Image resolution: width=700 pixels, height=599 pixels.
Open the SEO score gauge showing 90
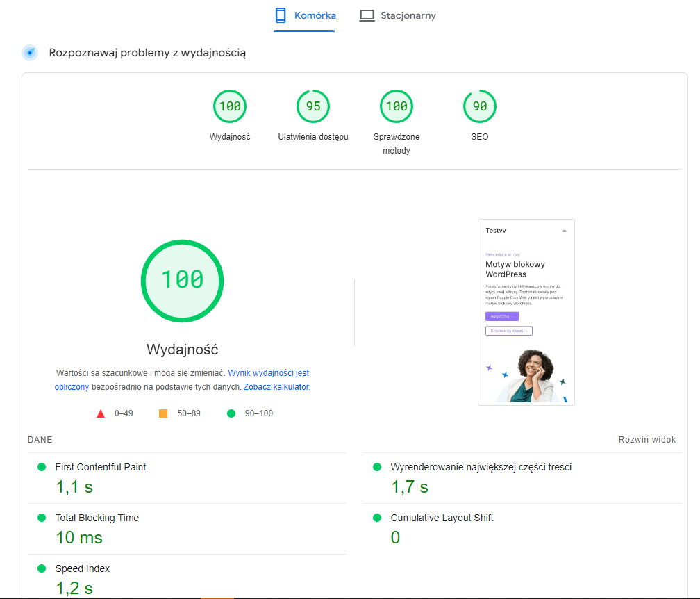click(x=479, y=106)
